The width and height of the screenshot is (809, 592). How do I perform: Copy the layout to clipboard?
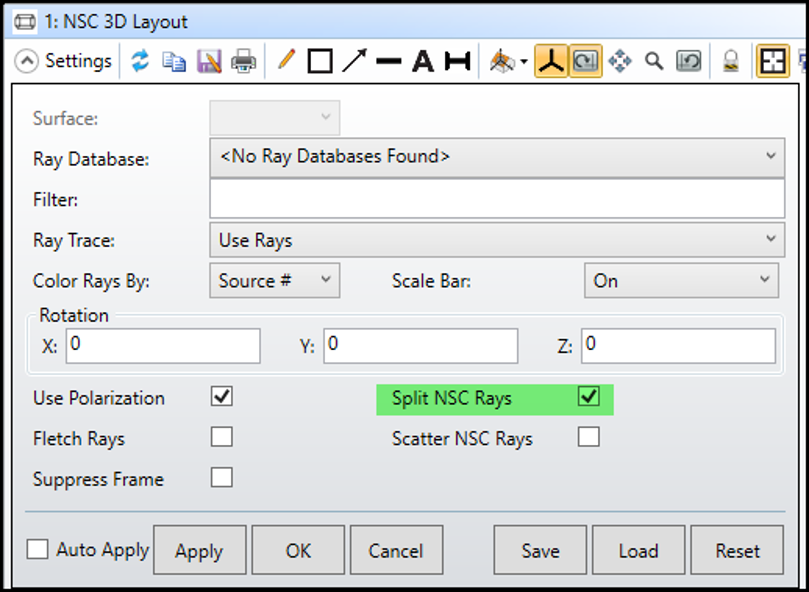(172, 60)
